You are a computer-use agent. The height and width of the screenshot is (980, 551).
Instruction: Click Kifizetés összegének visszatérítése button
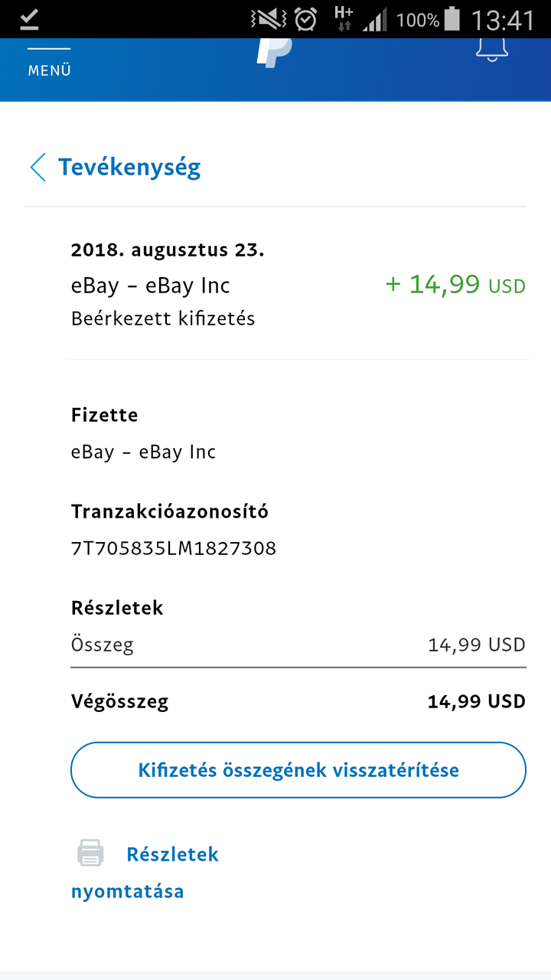[298, 769]
